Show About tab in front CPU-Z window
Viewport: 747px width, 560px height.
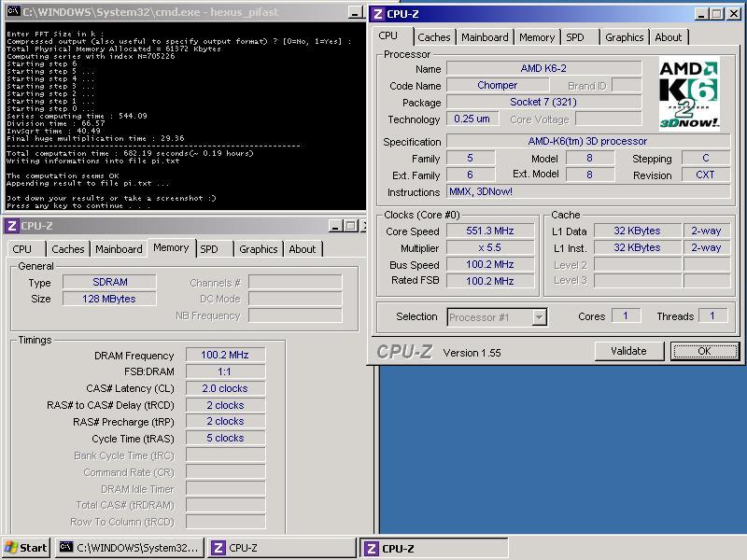(669, 37)
